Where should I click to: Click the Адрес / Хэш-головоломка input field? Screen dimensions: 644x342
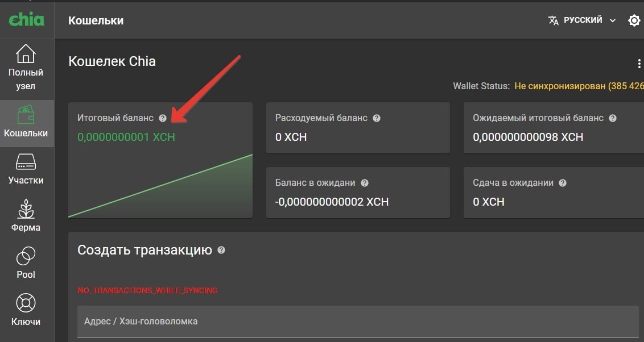coord(358,321)
